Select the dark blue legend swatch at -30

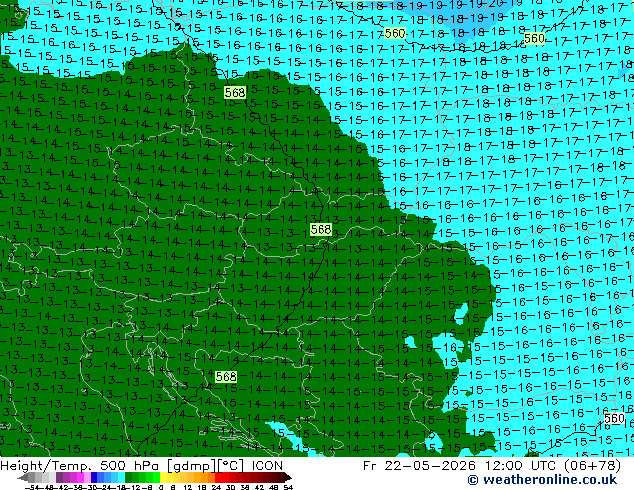pyautogui.click(x=94, y=477)
